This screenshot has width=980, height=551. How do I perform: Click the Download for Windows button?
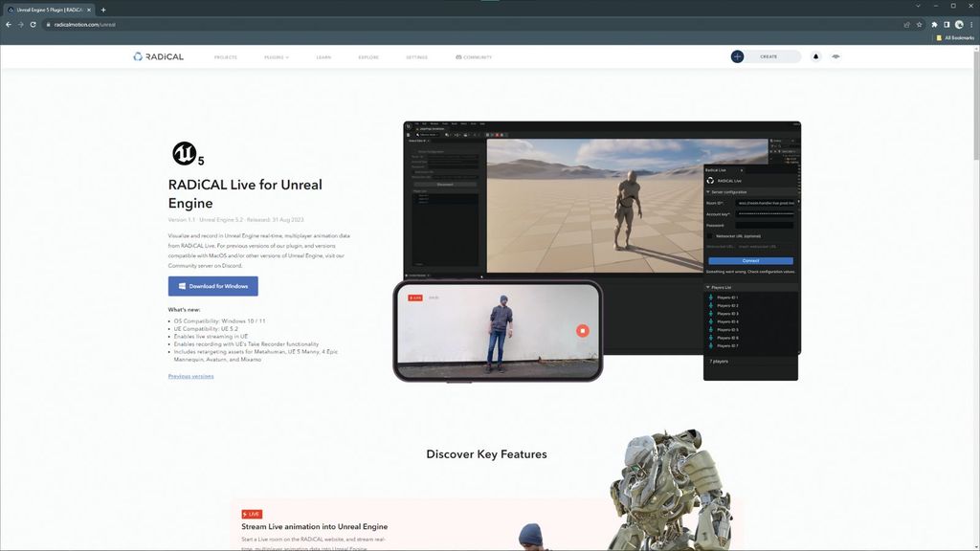212,286
